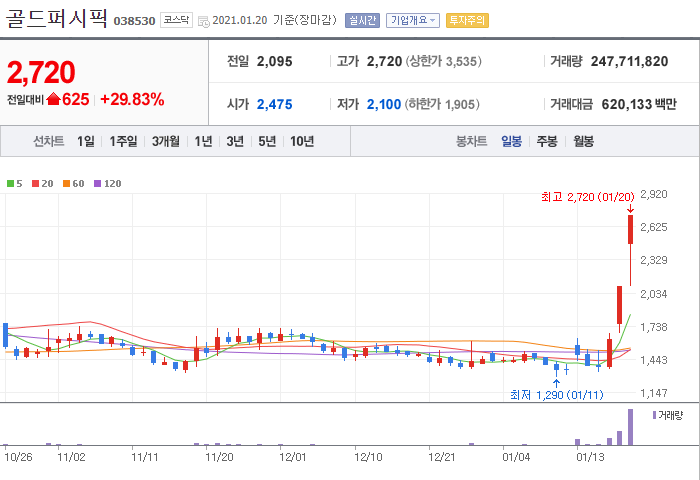700x480 pixels.
Task: Click the 시가 value 2,475
Action: click(275, 104)
